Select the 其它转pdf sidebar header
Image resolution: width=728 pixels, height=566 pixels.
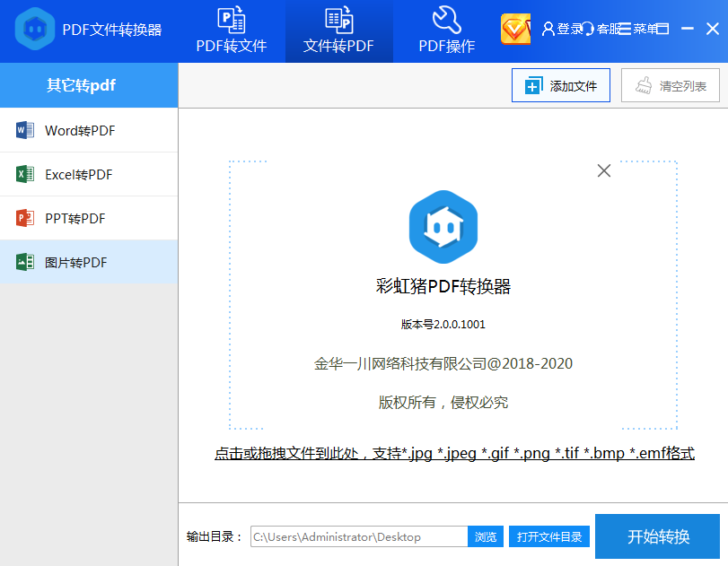pyautogui.click(x=89, y=85)
